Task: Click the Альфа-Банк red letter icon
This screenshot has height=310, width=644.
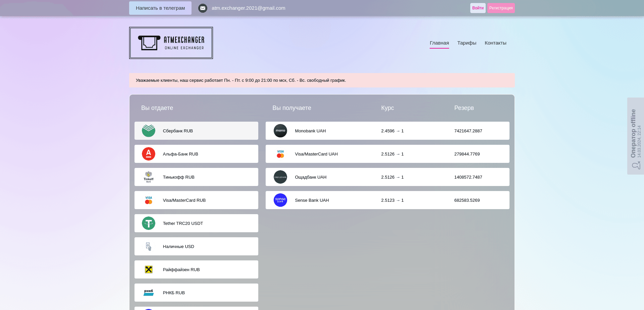Action: pos(148,154)
